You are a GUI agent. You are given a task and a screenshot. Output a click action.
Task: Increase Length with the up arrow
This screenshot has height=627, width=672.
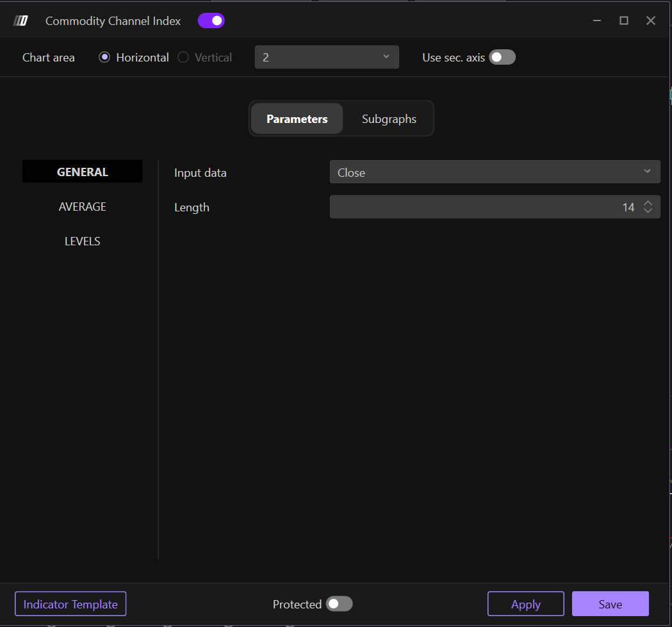[x=648, y=203]
